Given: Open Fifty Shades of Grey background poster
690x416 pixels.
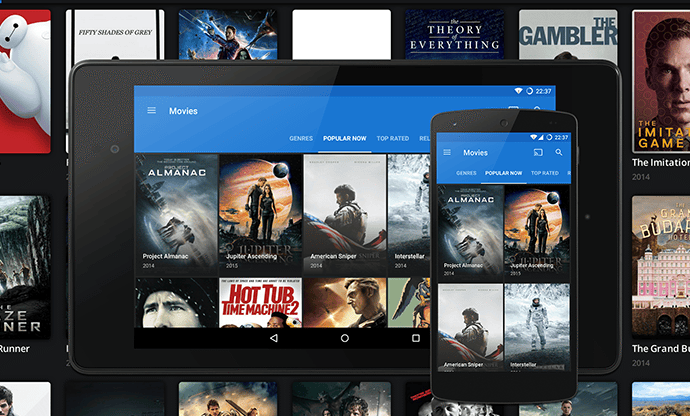Looking at the screenshot, I should pyautogui.click(x=115, y=35).
